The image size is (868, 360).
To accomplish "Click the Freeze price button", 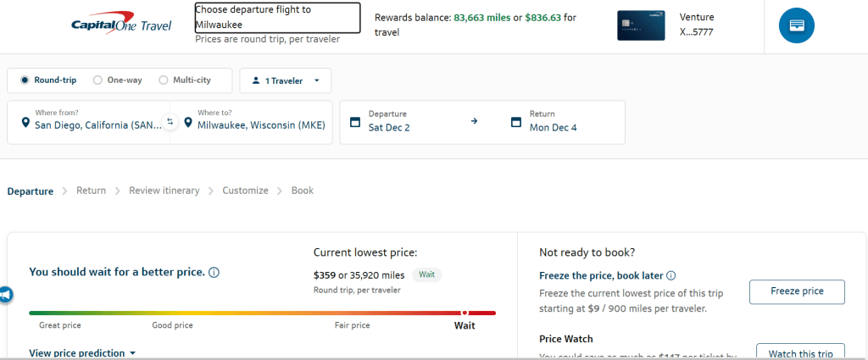I will click(797, 292).
